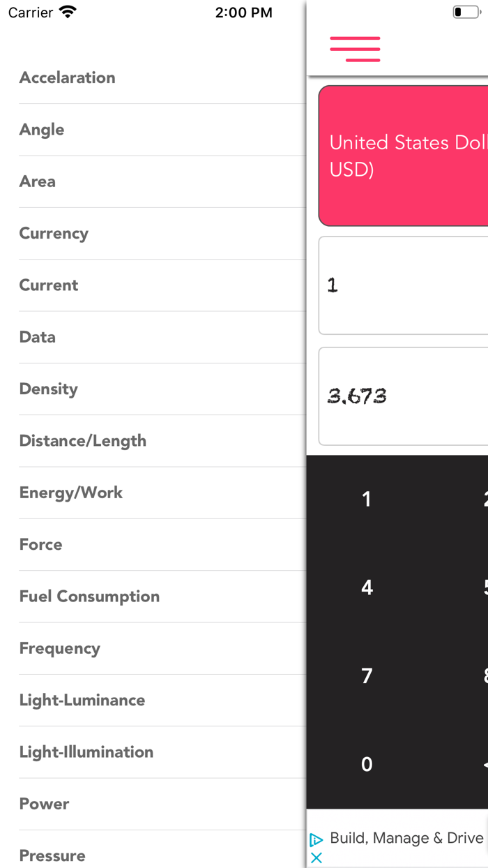
Task: Choose Area from the category list
Action: click(38, 181)
